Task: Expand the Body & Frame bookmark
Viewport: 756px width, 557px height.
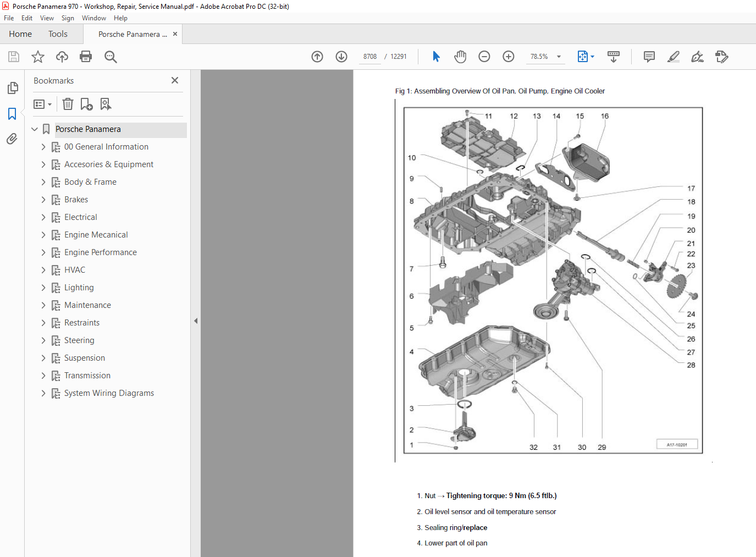Action: click(43, 182)
